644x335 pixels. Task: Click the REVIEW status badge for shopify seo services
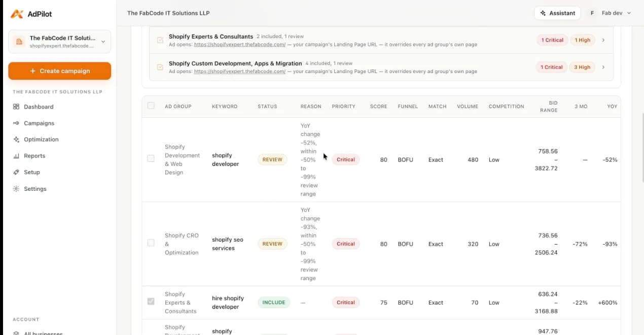click(272, 244)
